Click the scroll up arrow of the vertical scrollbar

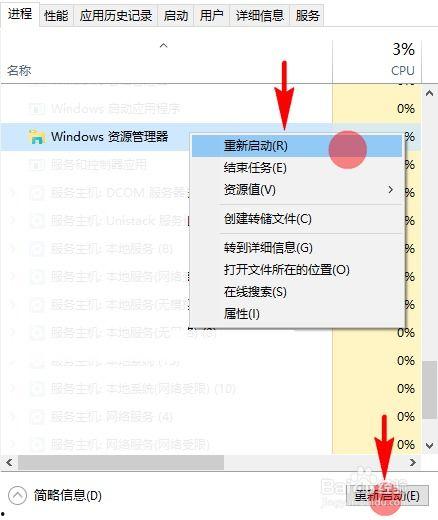[429, 93]
